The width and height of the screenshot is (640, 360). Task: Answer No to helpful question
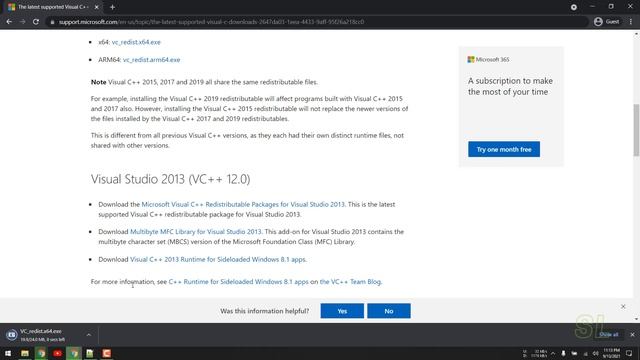point(389,311)
